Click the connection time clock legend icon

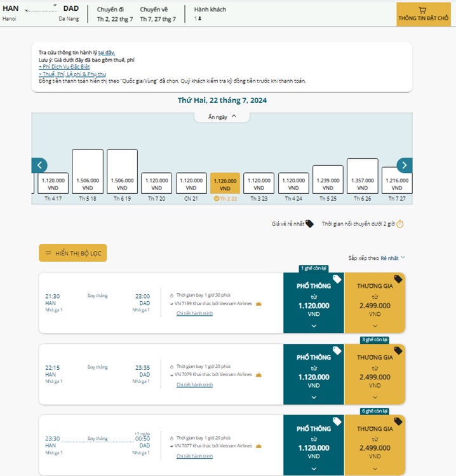400,224
